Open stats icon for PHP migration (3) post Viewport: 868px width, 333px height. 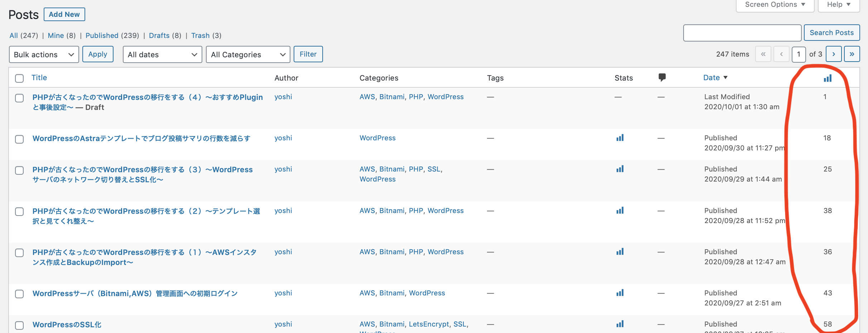pos(620,169)
